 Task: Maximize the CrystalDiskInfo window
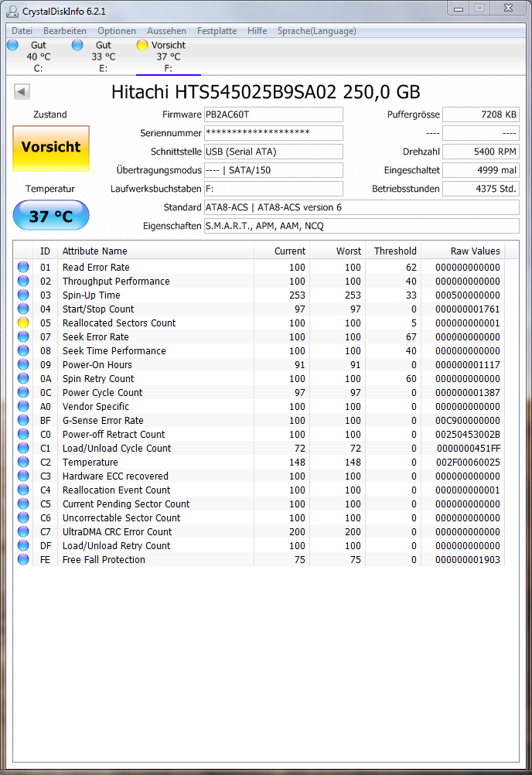pos(479,8)
